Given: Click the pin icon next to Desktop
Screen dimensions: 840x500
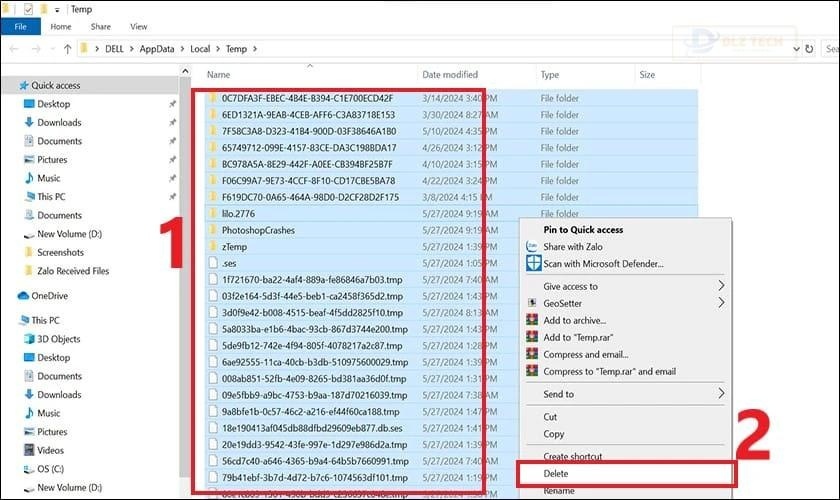Looking at the screenshot, I should [172, 104].
